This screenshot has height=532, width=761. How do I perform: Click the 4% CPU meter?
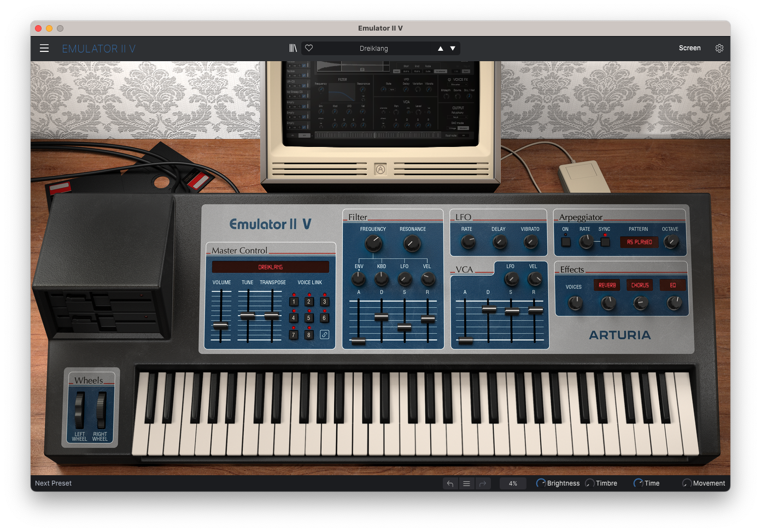(513, 483)
